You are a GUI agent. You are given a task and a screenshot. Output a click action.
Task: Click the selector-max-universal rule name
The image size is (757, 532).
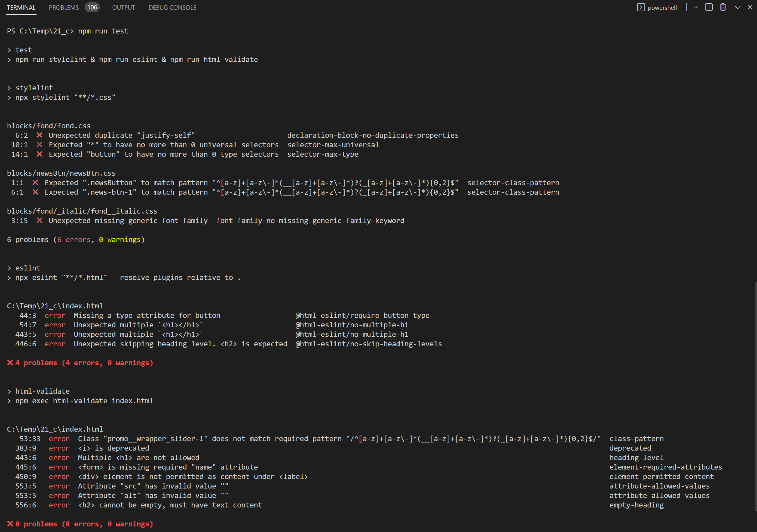click(333, 145)
